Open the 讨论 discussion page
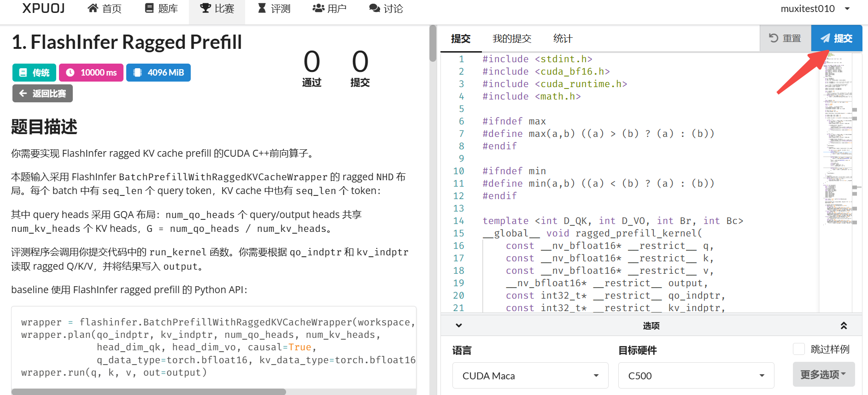868x395 pixels. [x=386, y=9]
